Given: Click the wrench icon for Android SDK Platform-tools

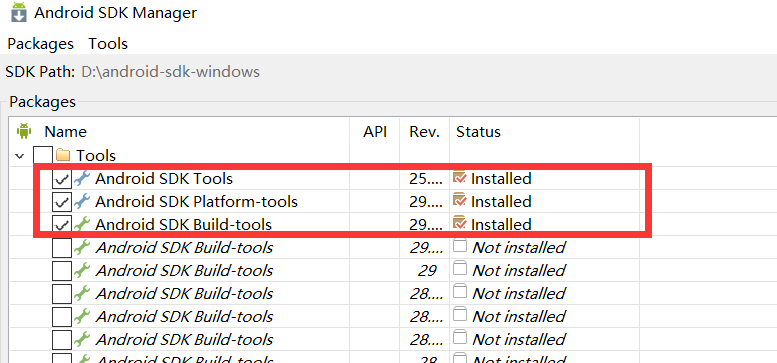Looking at the screenshot, I should (x=82, y=202).
